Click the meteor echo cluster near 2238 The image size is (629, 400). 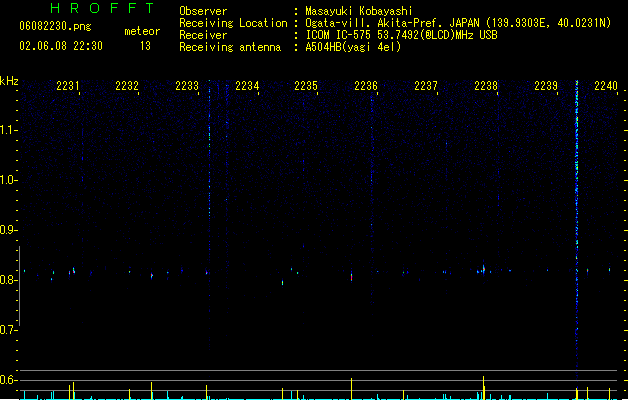(x=483, y=269)
